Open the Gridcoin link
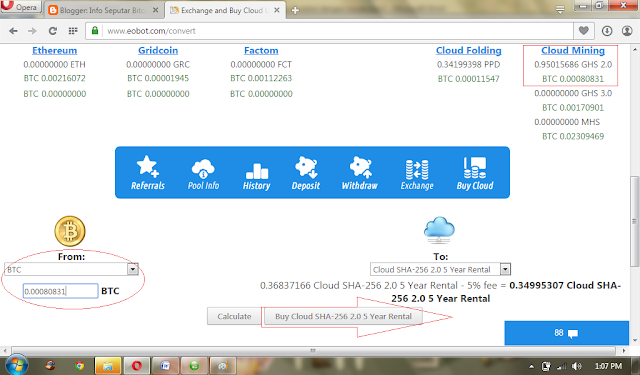Viewport: 640px width, 375px height. [x=158, y=50]
